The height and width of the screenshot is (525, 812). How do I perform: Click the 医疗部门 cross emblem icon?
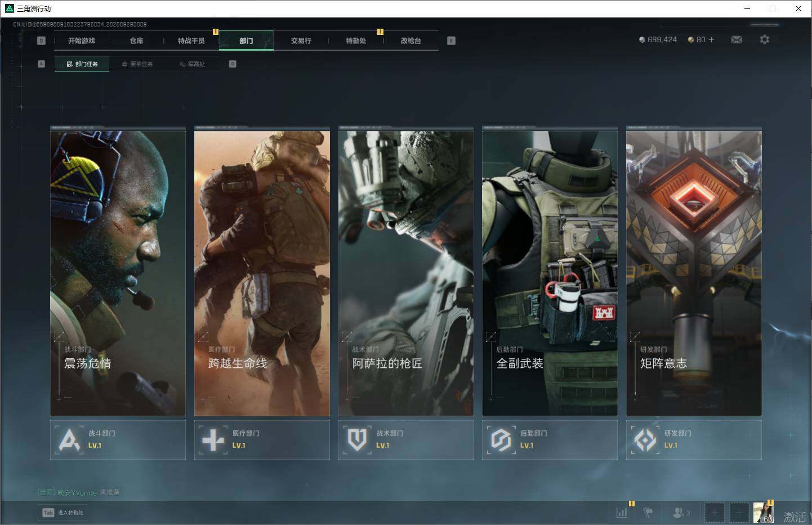[x=213, y=439]
